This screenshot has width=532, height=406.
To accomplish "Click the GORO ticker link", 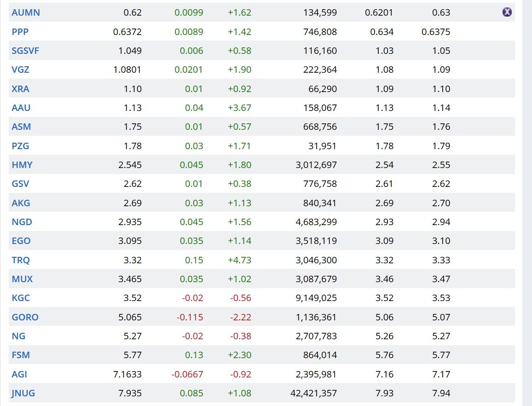I will [25, 317].
